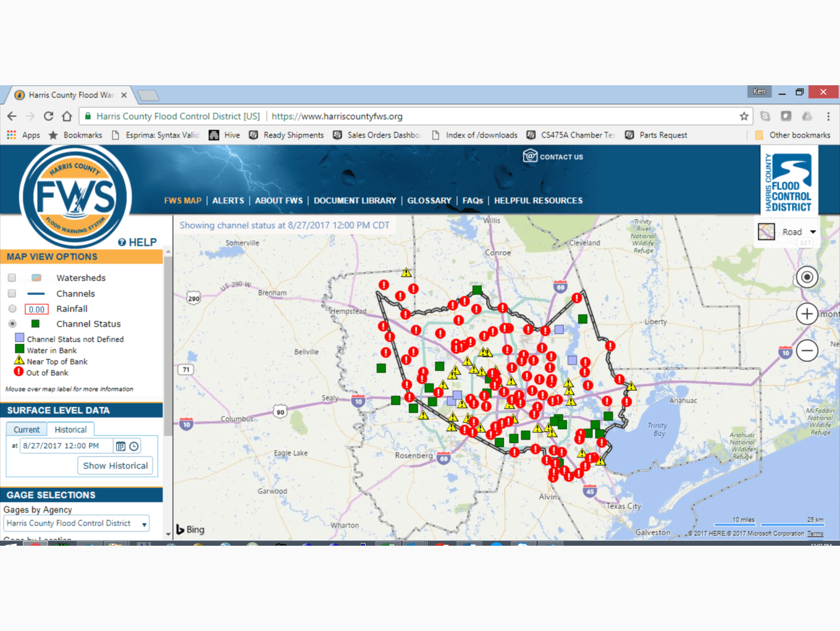Click the FWS Flood Warning System logo
Viewport: 840px width, 631px height.
pyautogui.click(x=75, y=196)
